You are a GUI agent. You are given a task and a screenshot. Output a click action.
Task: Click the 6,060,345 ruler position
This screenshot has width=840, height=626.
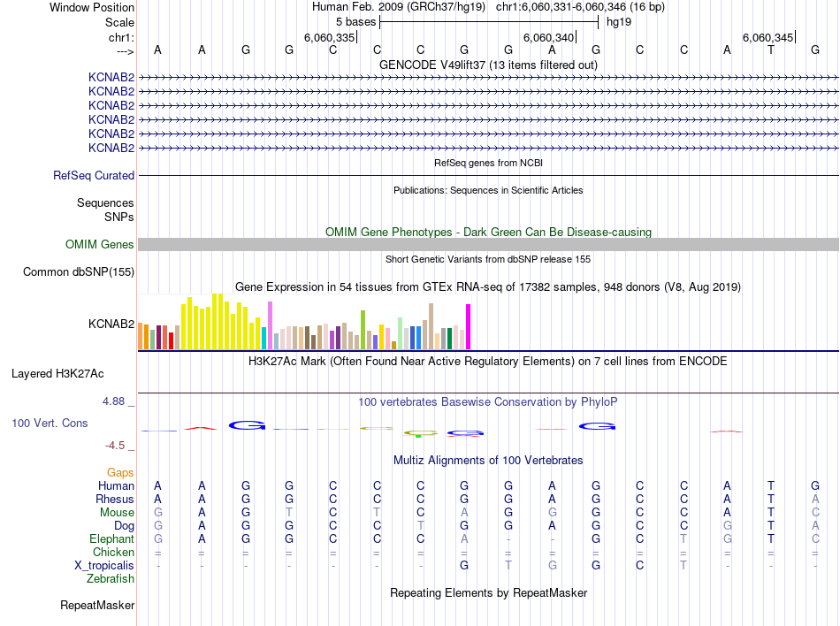click(767, 37)
